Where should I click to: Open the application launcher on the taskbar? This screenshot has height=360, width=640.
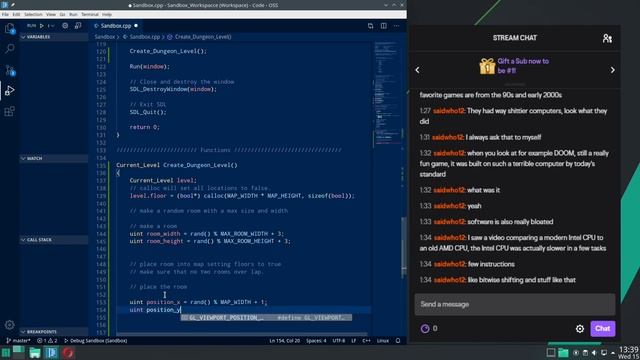point(5,353)
